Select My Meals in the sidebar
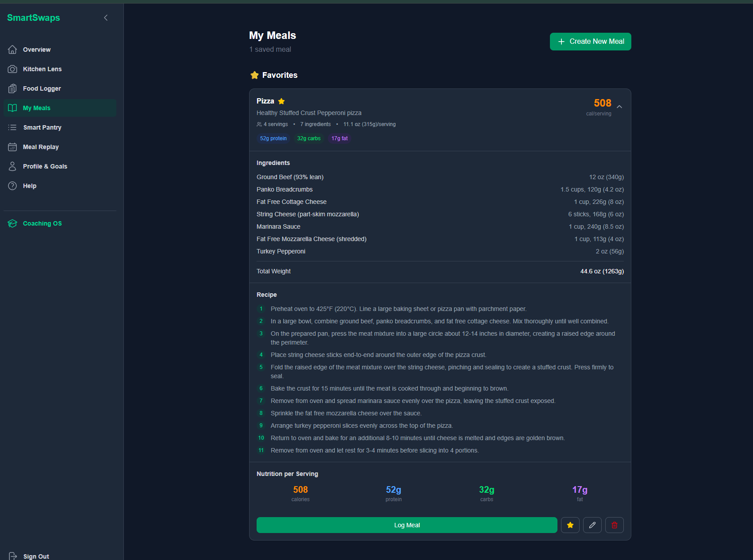The height and width of the screenshot is (560, 753). pyautogui.click(x=36, y=108)
